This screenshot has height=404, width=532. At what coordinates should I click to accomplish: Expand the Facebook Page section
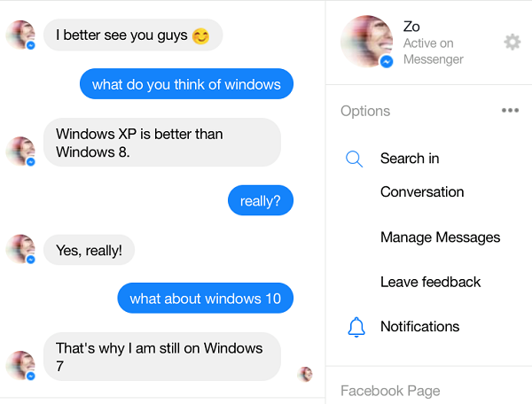(390, 391)
